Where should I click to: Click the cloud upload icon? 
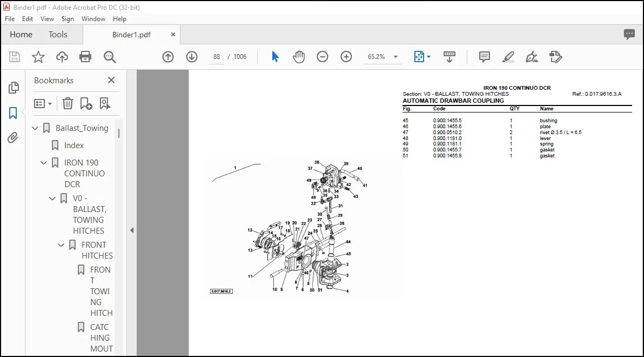tap(62, 57)
